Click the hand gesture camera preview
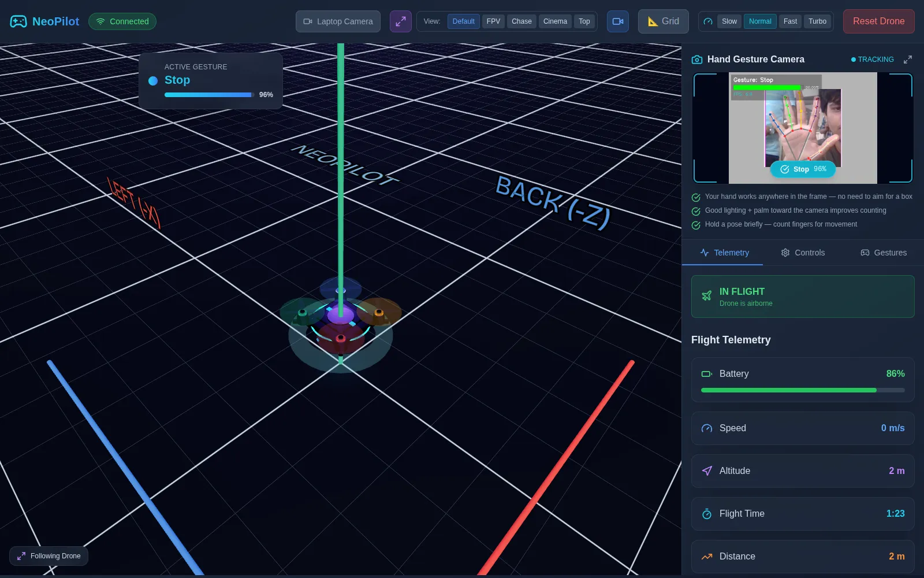 803,128
